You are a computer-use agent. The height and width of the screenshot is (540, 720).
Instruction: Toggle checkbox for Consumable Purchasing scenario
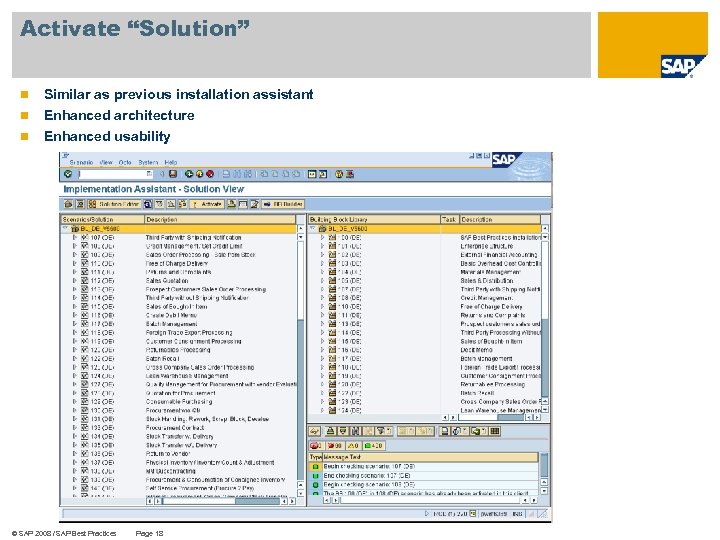pyautogui.click(x=84, y=402)
